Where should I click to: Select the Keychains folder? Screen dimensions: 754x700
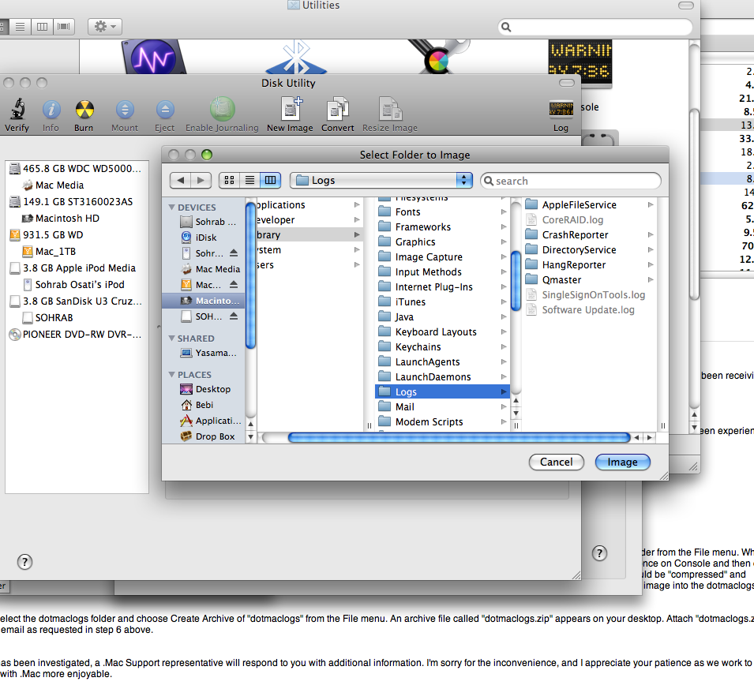(441, 347)
